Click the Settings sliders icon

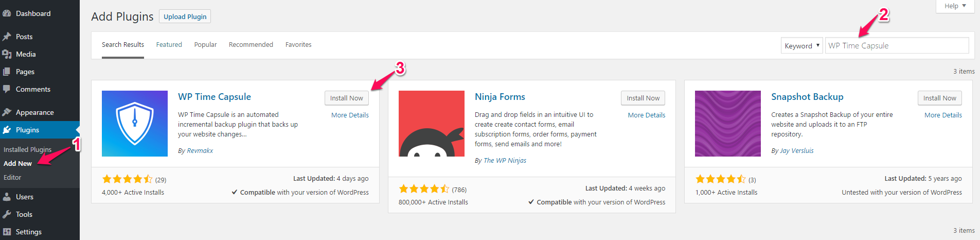(x=7, y=232)
